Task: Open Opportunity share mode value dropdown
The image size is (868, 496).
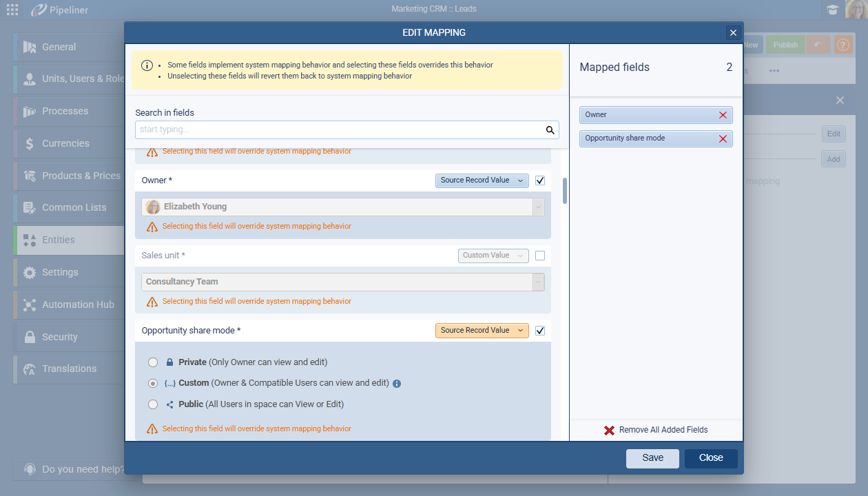Action: pyautogui.click(x=482, y=331)
